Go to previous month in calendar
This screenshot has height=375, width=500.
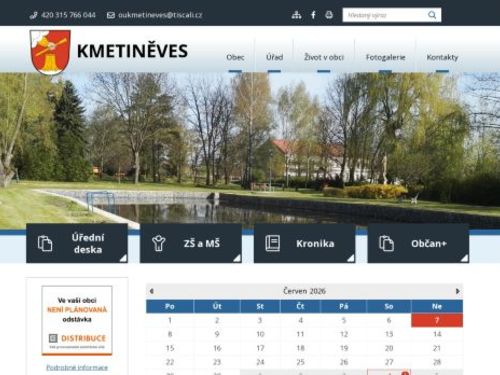(151, 291)
